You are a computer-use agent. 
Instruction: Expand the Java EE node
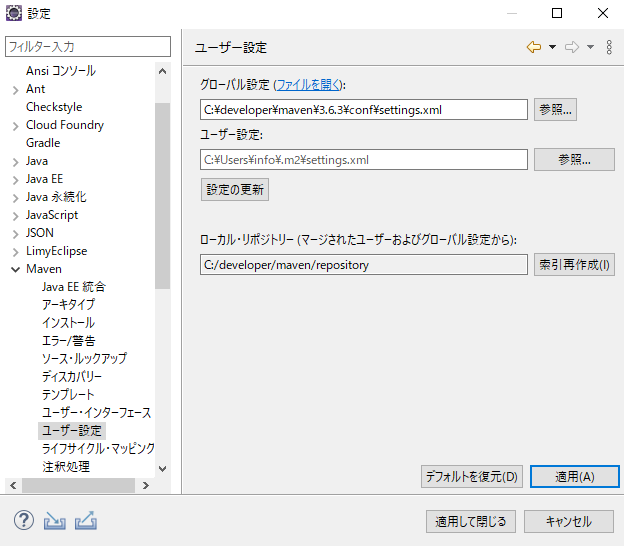[16, 180]
